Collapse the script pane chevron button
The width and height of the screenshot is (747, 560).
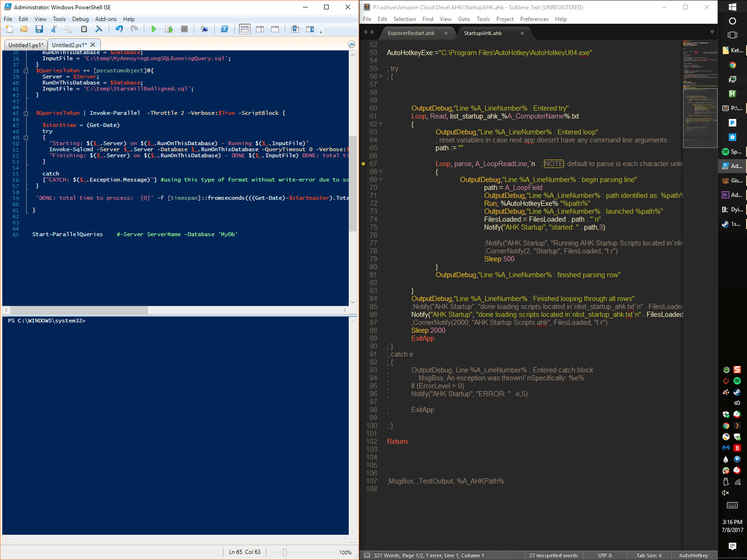(351, 44)
